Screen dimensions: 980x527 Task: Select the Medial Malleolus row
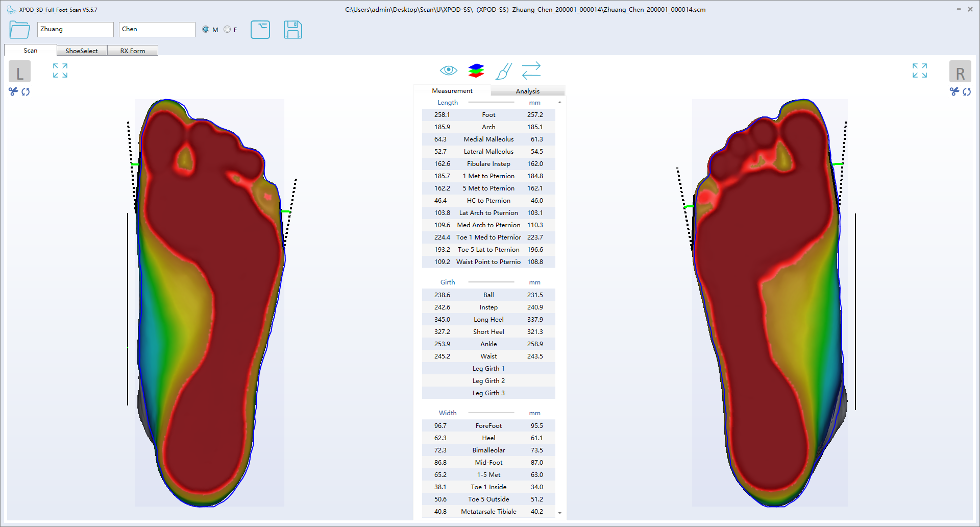tap(488, 139)
